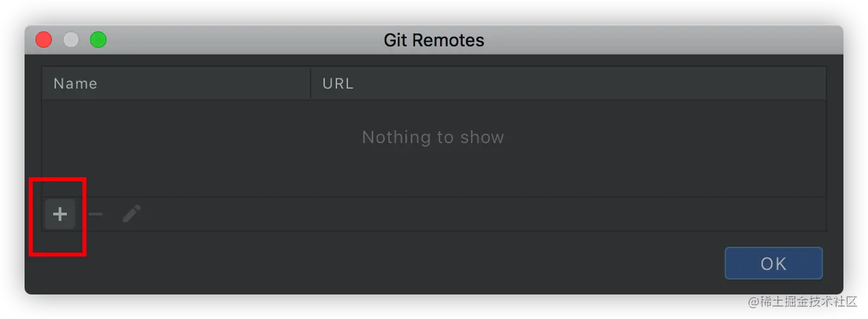Image resolution: width=868 pixels, height=319 pixels.
Task: Click the URL column header
Action: click(x=338, y=83)
